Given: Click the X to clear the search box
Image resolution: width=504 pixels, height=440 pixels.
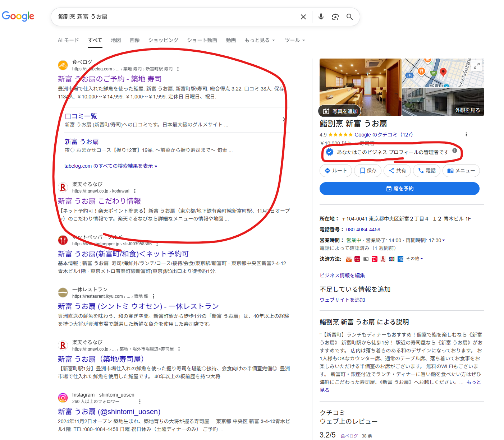Looking at the screenshot, I should (303, 17).
